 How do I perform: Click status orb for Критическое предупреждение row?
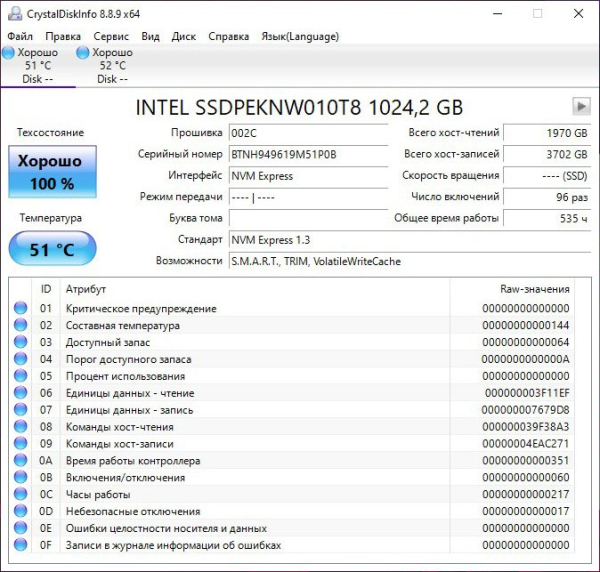[21, 308]
